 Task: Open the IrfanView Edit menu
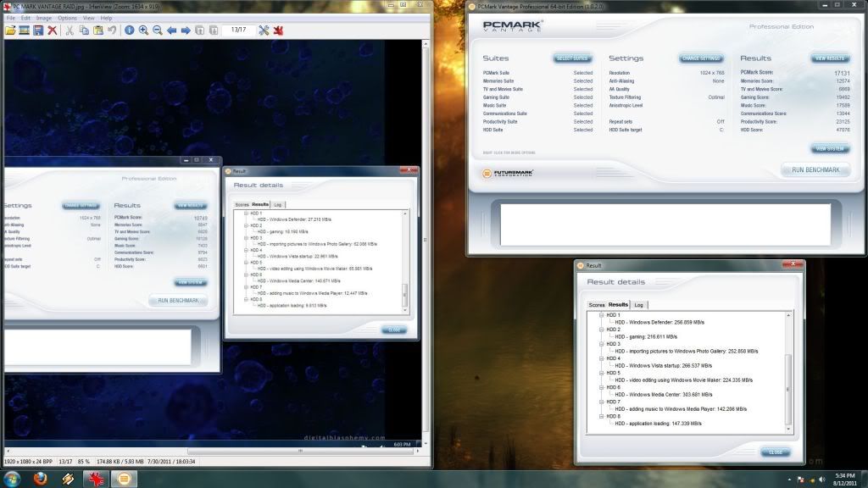tap(25, 19)
